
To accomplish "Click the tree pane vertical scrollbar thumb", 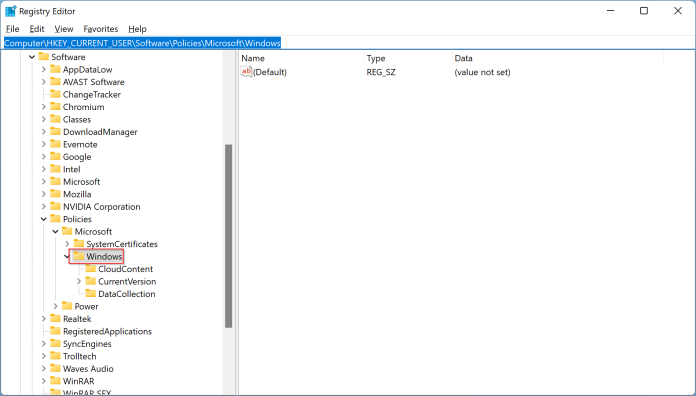I will [229, 236].
